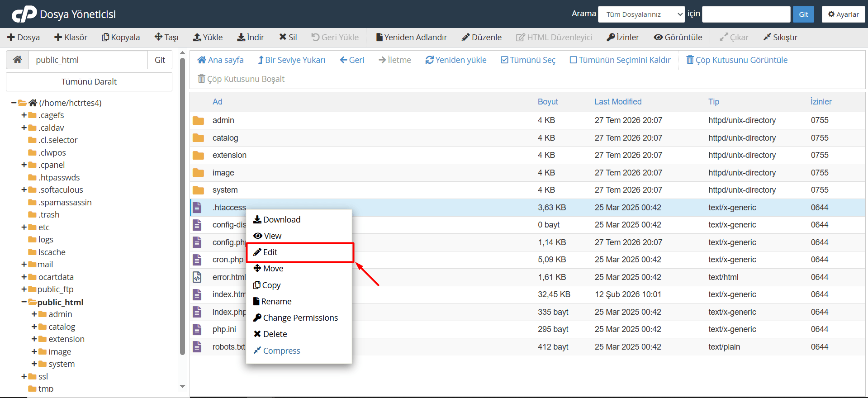Choose Compress in context menu
The image size is (868, 398).
click(277, 351)
